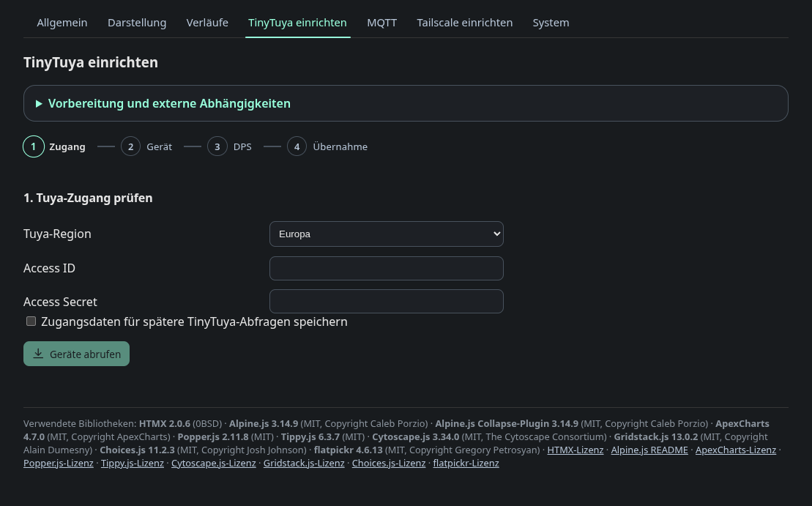Open the ApexCharts-Lizenz link
The height and width of the screenshot is (506, 812).
pyautogui.click(x=736, y=450)
